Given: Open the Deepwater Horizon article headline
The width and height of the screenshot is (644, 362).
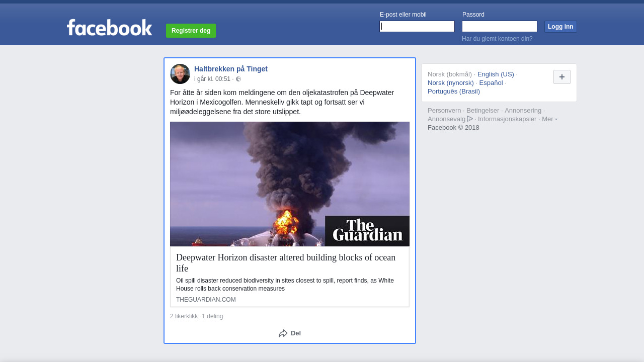Looking at the screenshot, I should tap(286, 263).
